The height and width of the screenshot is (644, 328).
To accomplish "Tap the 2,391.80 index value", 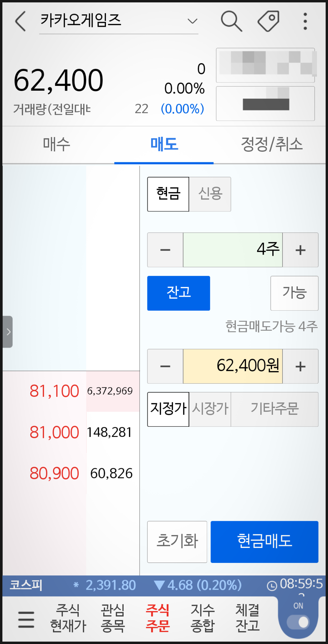I will (111, 585).
